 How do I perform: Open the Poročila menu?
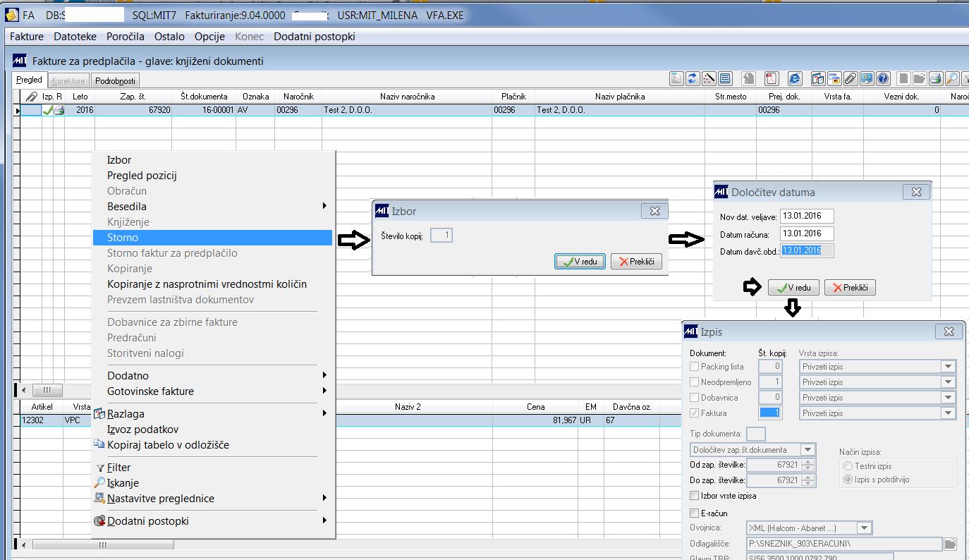pos(126,37)
